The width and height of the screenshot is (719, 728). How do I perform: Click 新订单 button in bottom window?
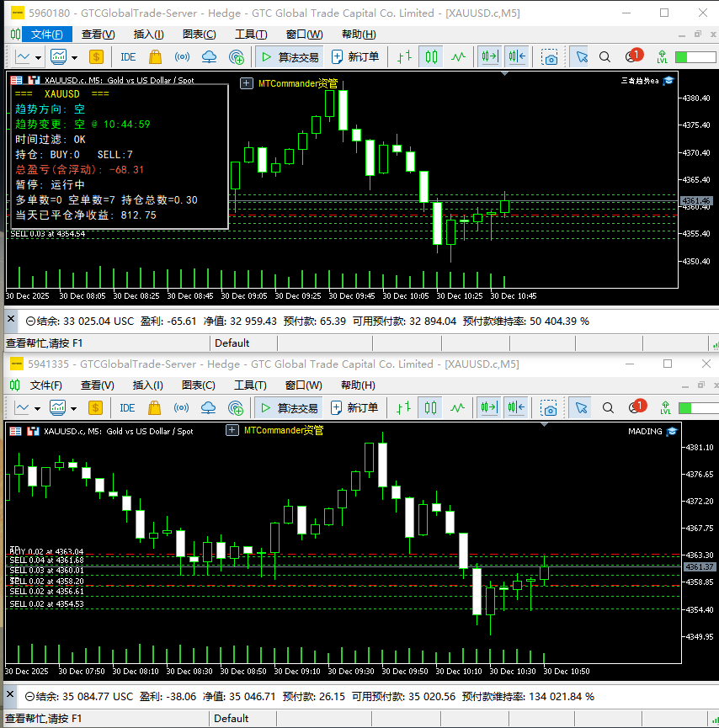(x=354, y=408)
